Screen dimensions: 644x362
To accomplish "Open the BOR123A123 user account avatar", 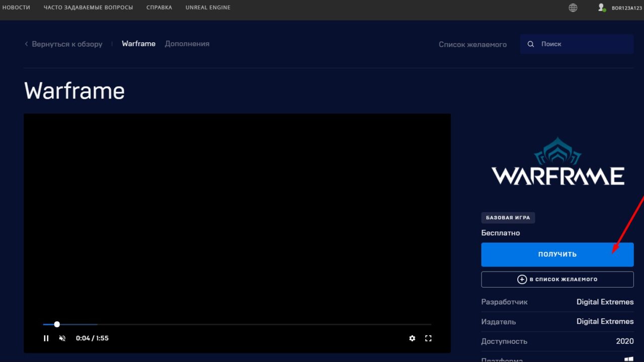I will point(601,8).
